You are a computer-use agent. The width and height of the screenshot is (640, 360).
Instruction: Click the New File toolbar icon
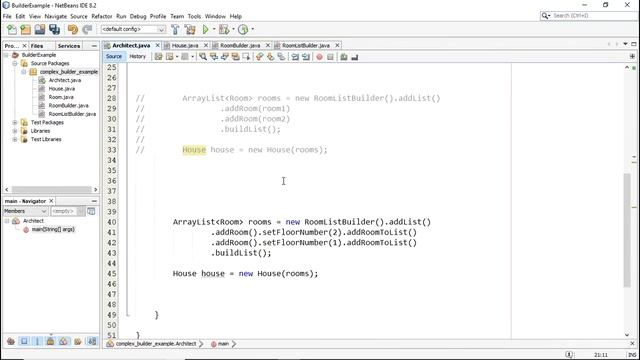[x=12, y=29]
